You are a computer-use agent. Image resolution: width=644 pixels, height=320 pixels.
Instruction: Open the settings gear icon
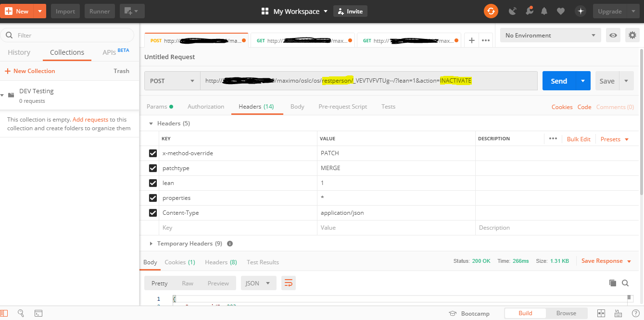point(632,35)
